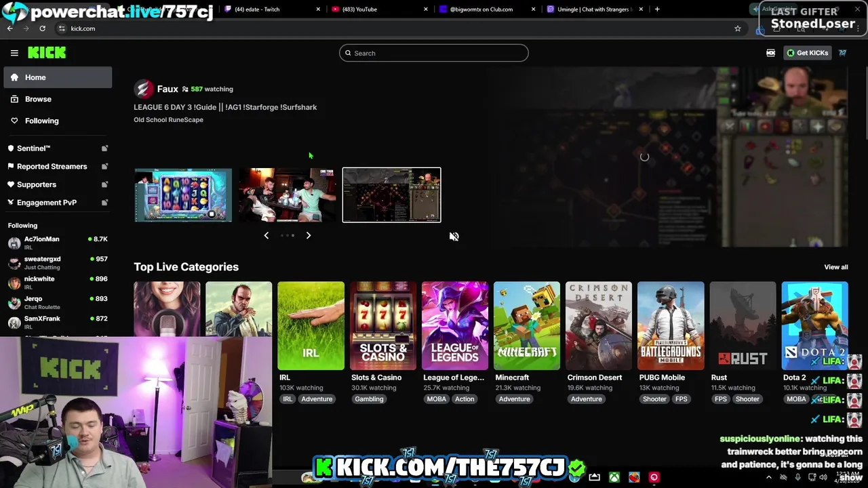Show hidden system tray icons
This screenshot has width=868, height=488.
click(768, 477)
